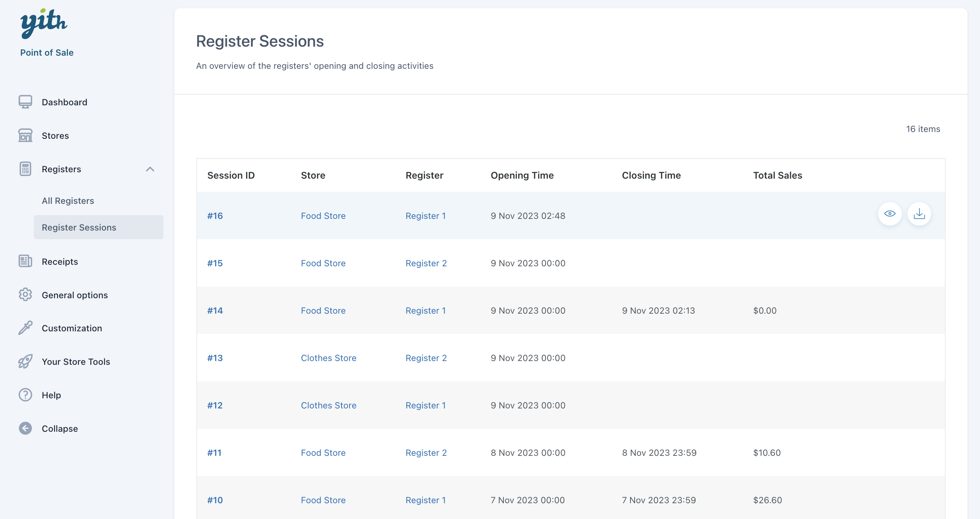The image size is (980, 519).
Task: Open General options gear icon
Action: pyautogui.click(x=25, y=295)
